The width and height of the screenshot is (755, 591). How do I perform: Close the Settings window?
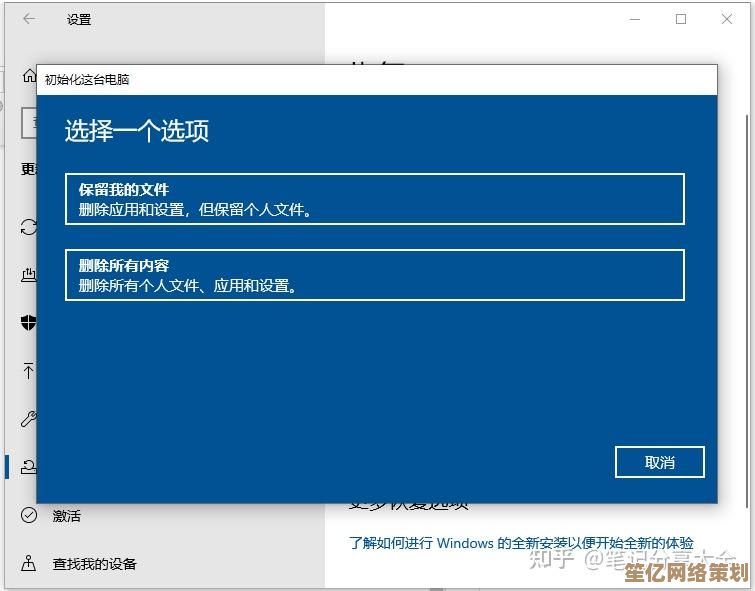click(x=727, y=19)
